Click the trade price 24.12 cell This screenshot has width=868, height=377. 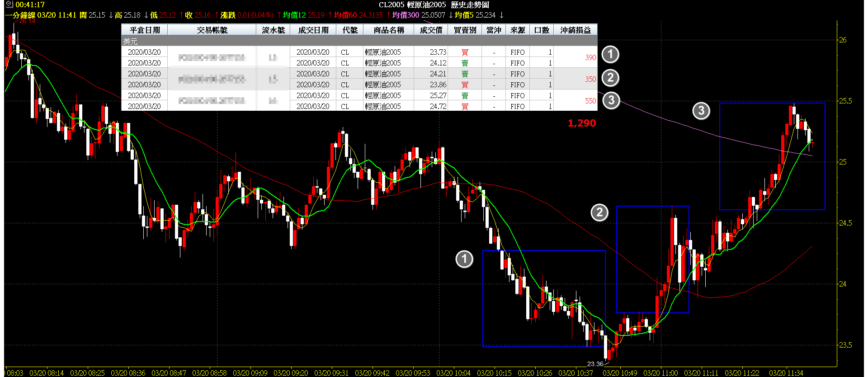(431, 63)
